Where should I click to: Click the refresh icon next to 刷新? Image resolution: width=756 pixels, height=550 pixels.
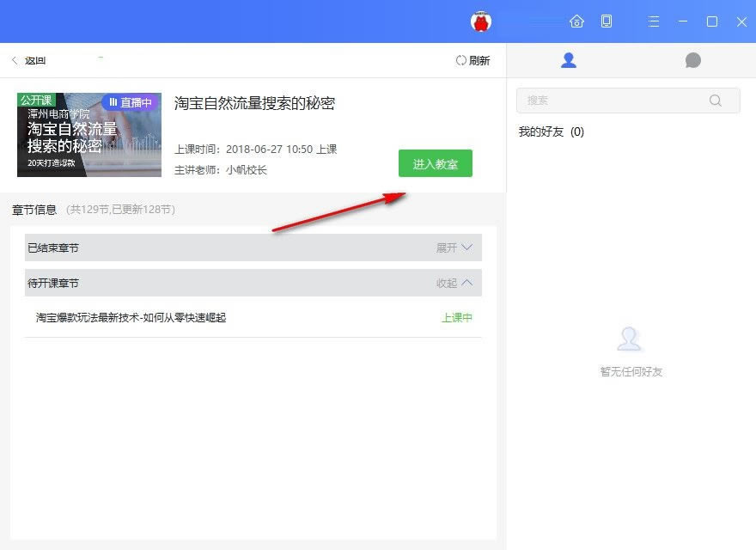461,60
